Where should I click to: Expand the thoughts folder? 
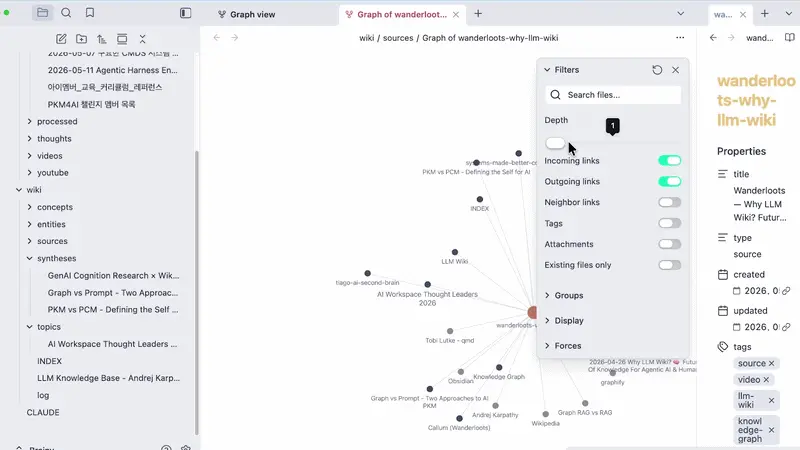point(30,139)
